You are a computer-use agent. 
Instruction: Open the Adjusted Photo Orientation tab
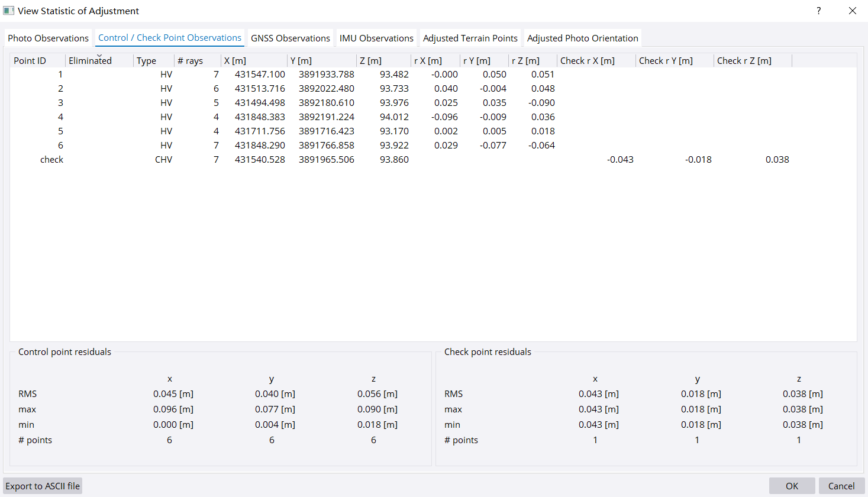point(582,38)
